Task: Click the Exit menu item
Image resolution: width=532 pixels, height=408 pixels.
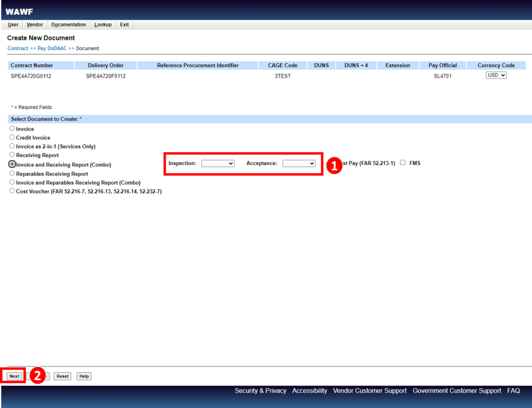Action: (124, 25)
